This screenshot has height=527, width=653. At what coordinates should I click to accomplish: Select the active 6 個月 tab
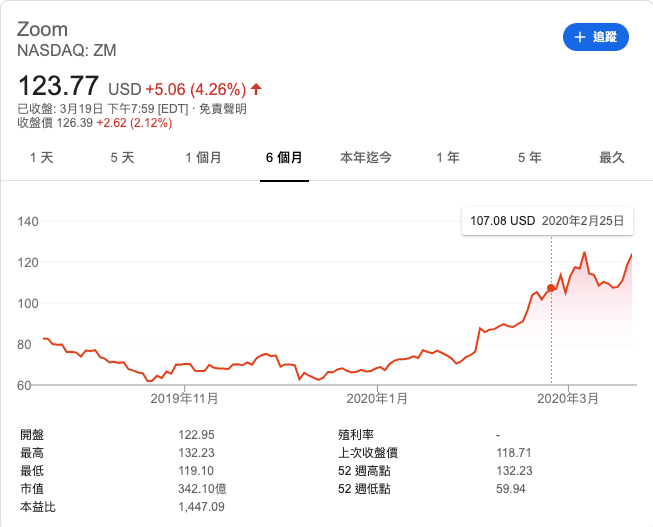click(x=284, y=158)
